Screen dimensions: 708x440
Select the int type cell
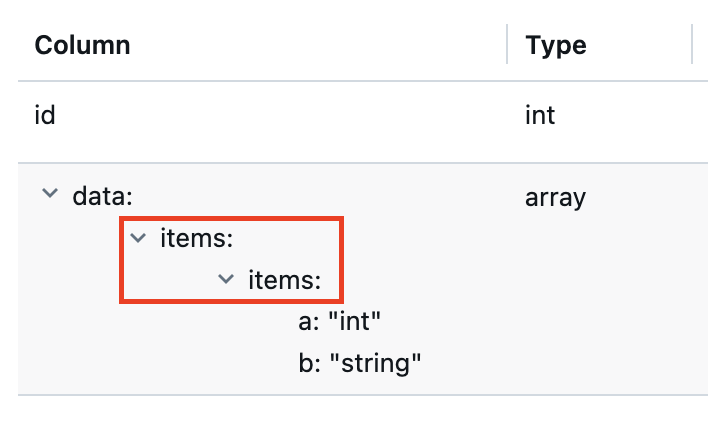[x=540, y=115]
